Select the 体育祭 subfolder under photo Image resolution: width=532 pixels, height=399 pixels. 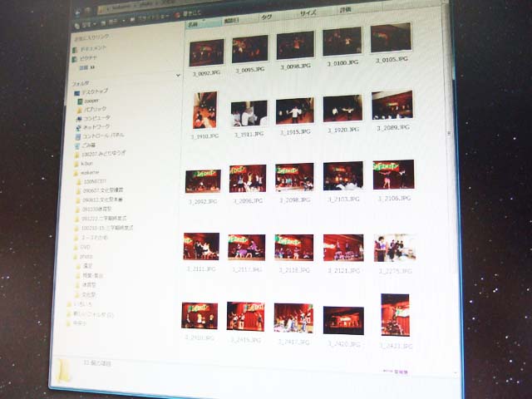pyautogui.click(x=86, y=285)
